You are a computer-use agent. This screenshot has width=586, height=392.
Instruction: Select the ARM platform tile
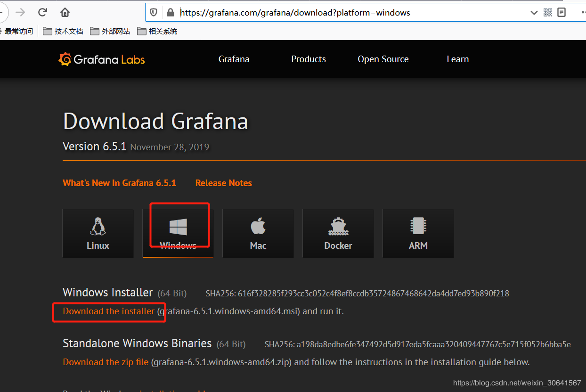point(418,233)
